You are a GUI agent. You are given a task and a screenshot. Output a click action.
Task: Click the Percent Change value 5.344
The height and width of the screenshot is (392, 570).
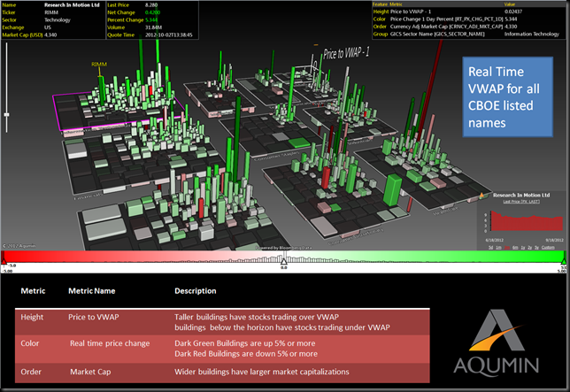[x=151, y=20]
